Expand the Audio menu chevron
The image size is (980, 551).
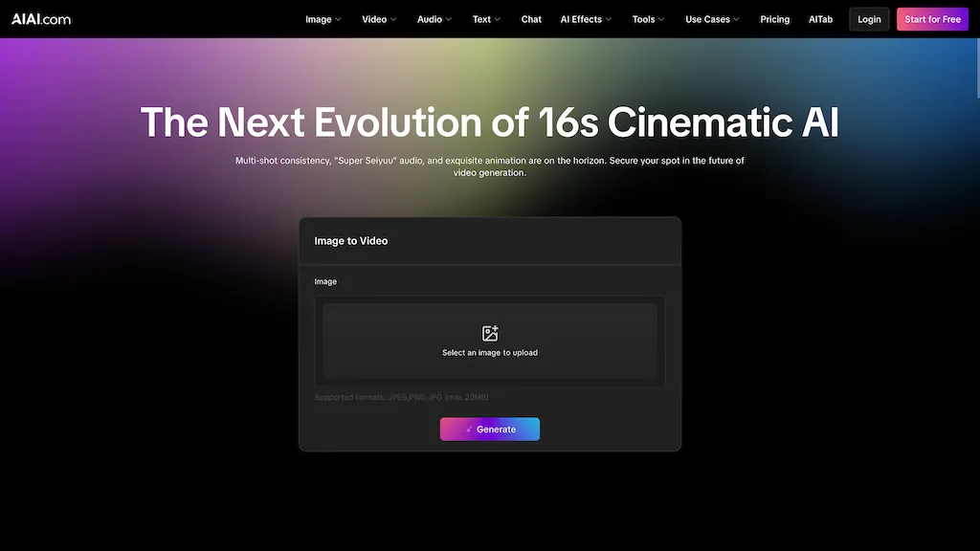(x=448, y=19)
